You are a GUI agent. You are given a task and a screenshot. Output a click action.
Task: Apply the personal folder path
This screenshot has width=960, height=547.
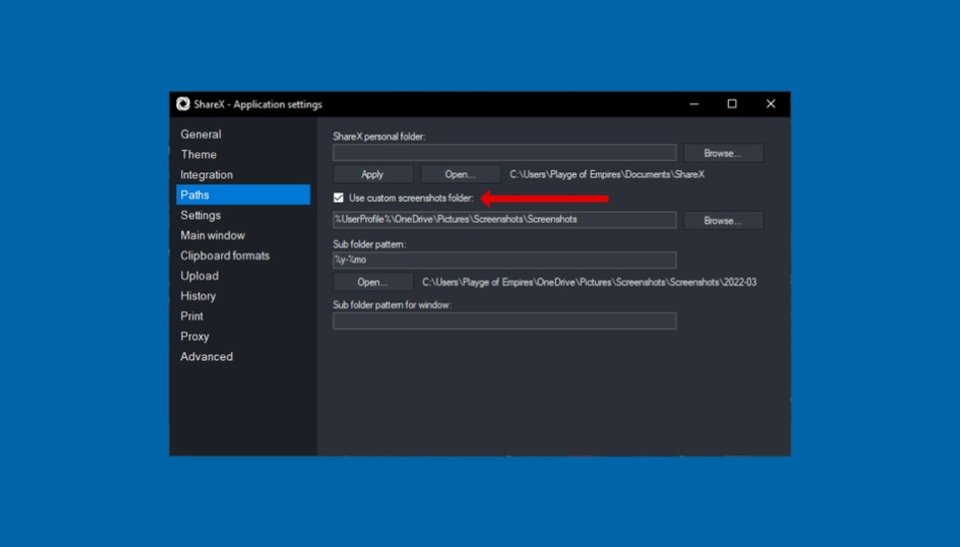(372, 175)
